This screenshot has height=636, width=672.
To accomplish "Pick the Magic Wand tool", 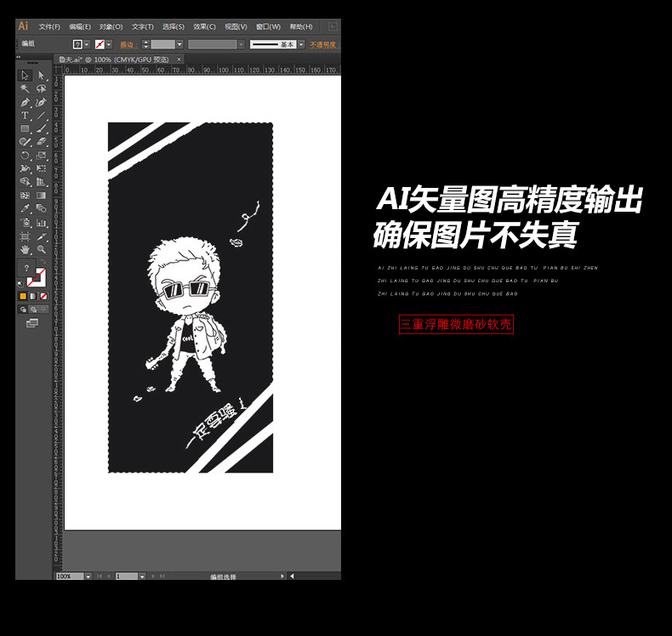I will [x=25, y=88].
